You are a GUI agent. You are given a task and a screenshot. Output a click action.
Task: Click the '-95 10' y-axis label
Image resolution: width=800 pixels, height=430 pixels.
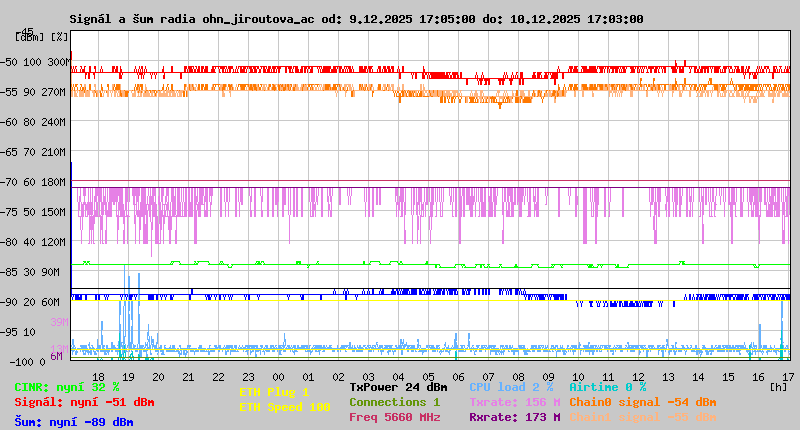tap(18, 333)
